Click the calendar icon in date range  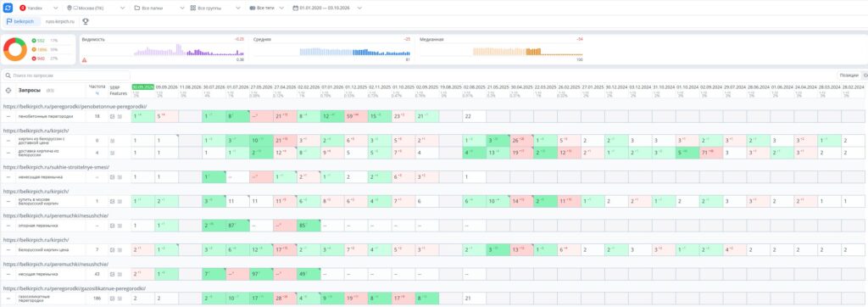tap(296, 8)
